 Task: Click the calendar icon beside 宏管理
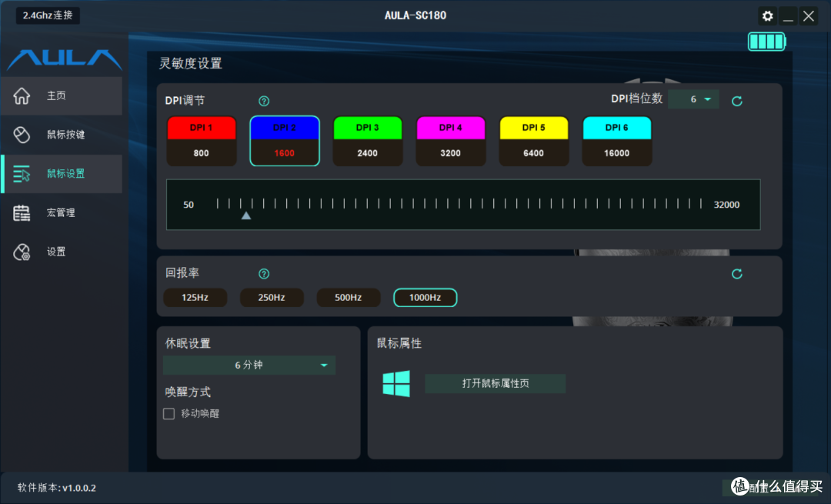(x=22, y=213)
